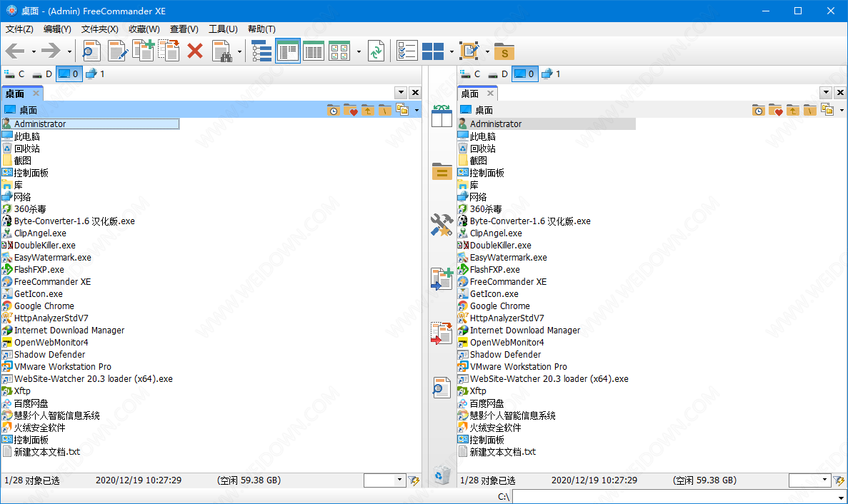The height and width of the screenshot is (504, 848).
Task: Open the 工具(U) menu
Action: [x=224, y=29]
